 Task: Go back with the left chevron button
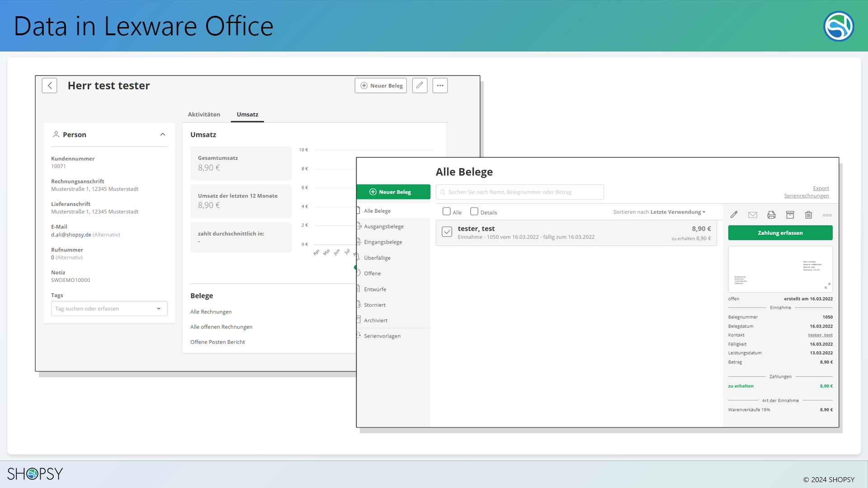pos(50,85)
